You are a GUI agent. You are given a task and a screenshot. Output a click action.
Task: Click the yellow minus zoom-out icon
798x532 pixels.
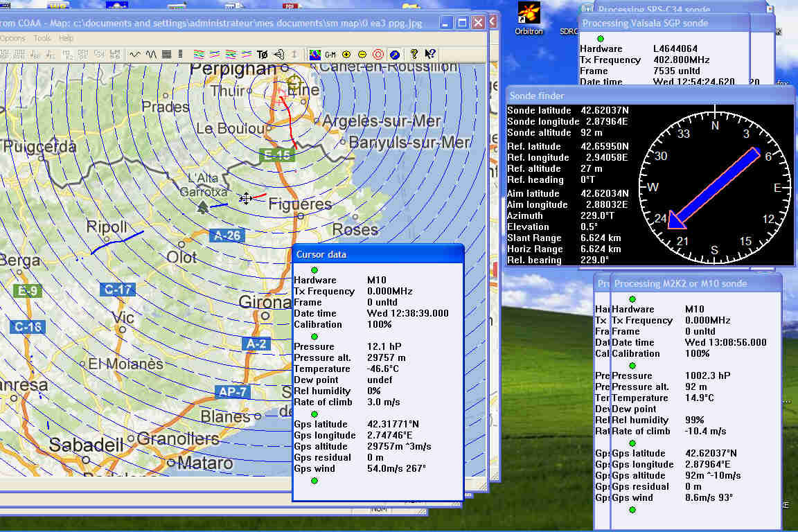tap(362, 54)
